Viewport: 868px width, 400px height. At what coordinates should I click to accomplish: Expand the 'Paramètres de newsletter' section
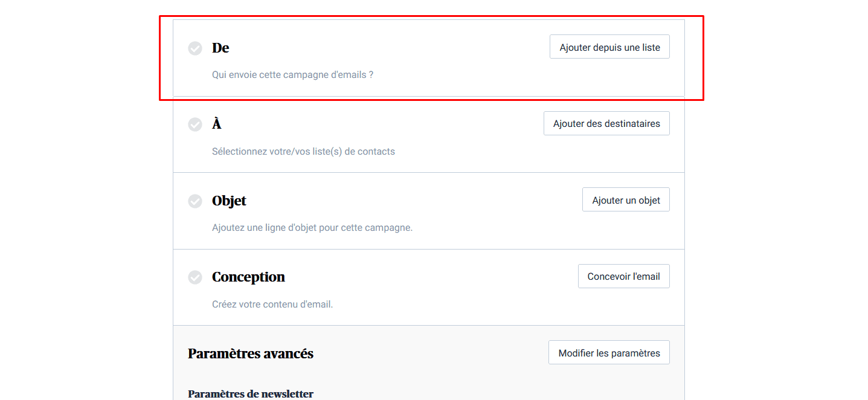click(251, 394)
